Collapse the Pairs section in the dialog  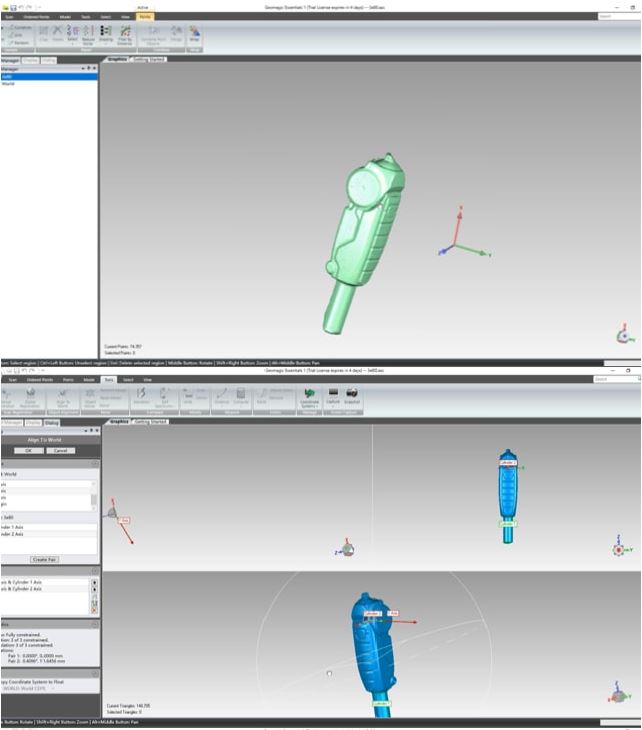[x=95, y=570]
